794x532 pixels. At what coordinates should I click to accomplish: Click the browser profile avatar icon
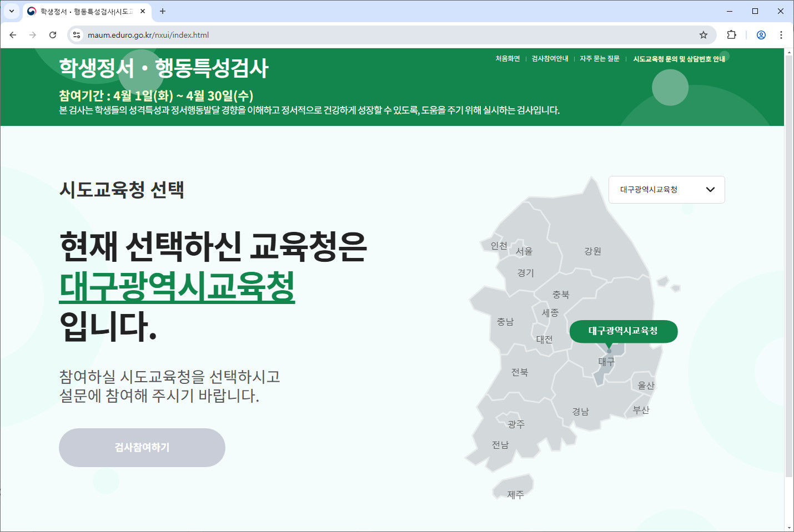pos(760,34)
